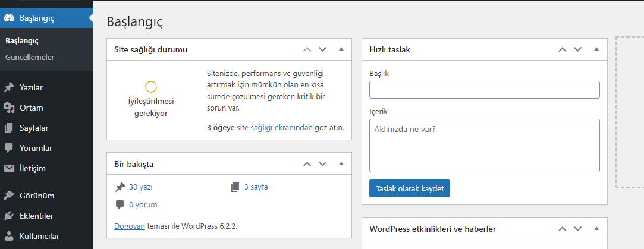Viewport: 644px width, 249px height.
Task: Open Sayfalar pages icon in sidebar
Action: [x=9, y=128]
